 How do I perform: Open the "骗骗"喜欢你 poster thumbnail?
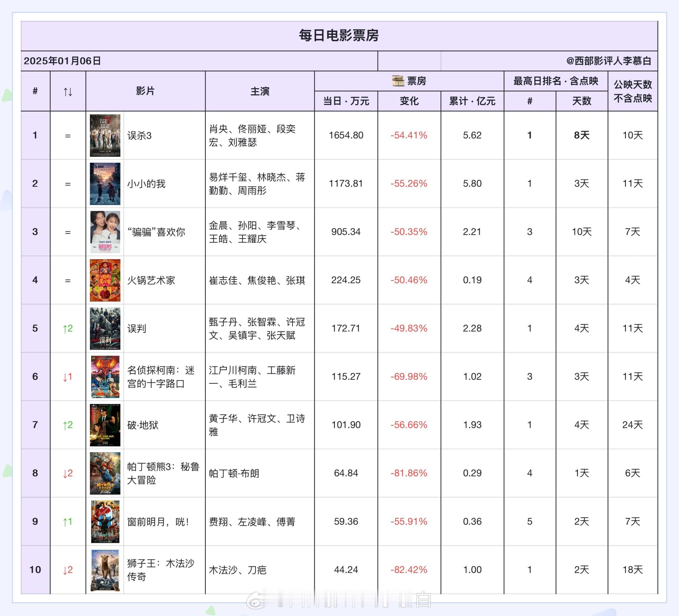click(105, 232)
